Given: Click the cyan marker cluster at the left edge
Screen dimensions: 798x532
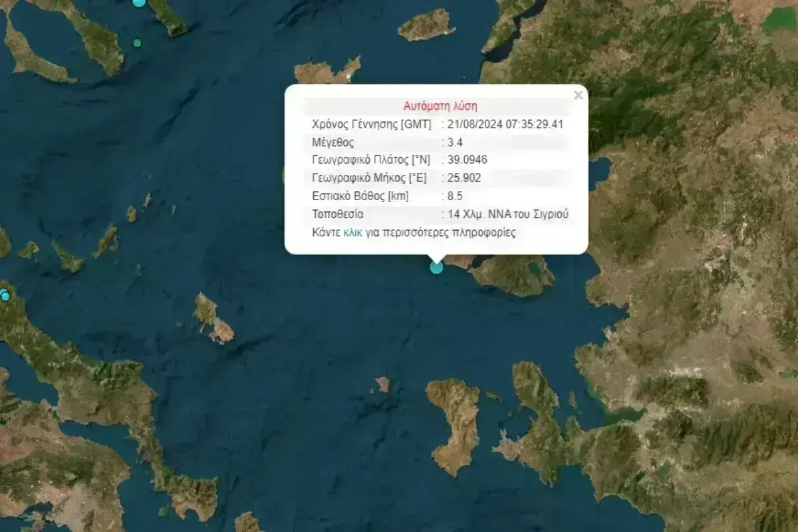Looking at the screenshot, I should pos(4,295).
